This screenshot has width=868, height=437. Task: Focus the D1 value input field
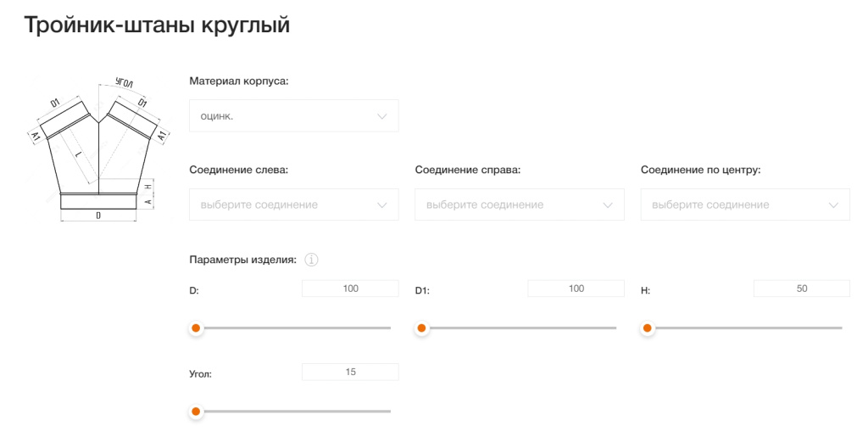576,289
